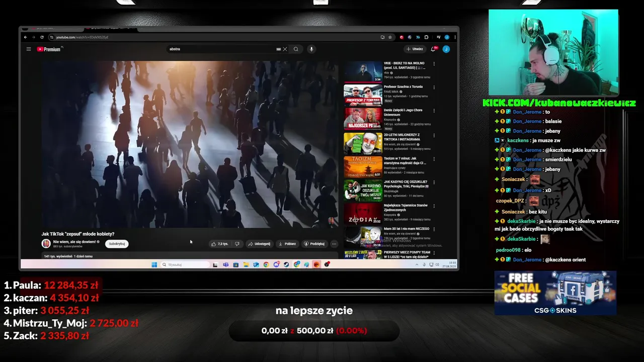Run search with the magnifier button
This screenshot has height=362, width=644.
click(296, 49)
